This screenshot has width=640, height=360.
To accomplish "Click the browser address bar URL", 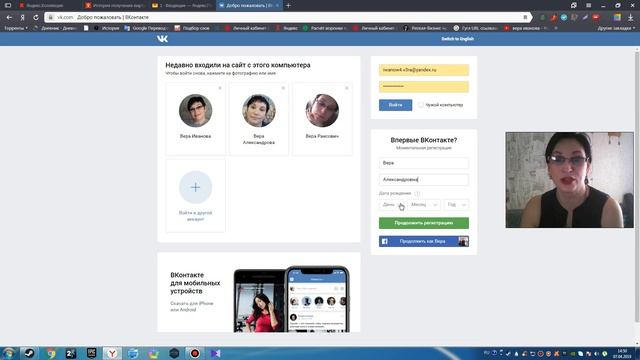I will [286, 18].
